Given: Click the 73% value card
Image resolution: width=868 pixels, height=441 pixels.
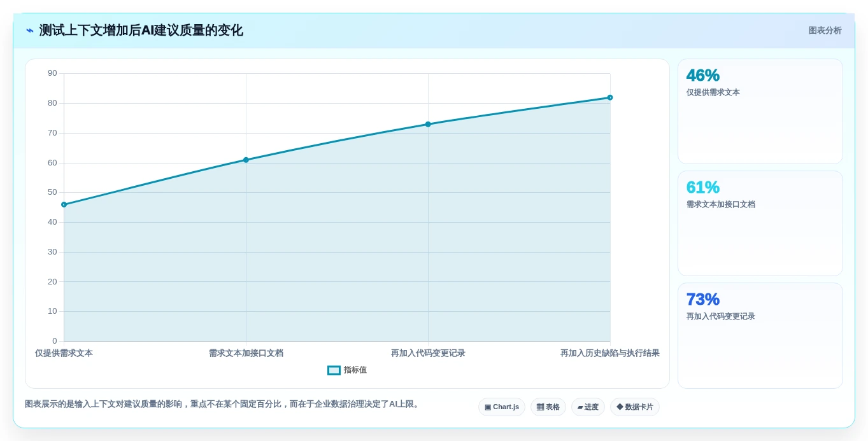Looking at the screenshot, I should [x=760, y=335].
